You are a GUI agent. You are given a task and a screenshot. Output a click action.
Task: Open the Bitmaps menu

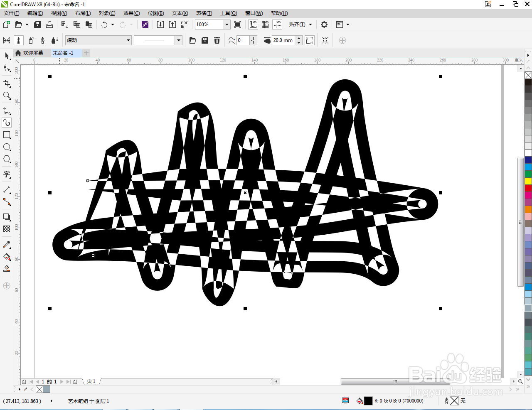[x=156, y=13]
